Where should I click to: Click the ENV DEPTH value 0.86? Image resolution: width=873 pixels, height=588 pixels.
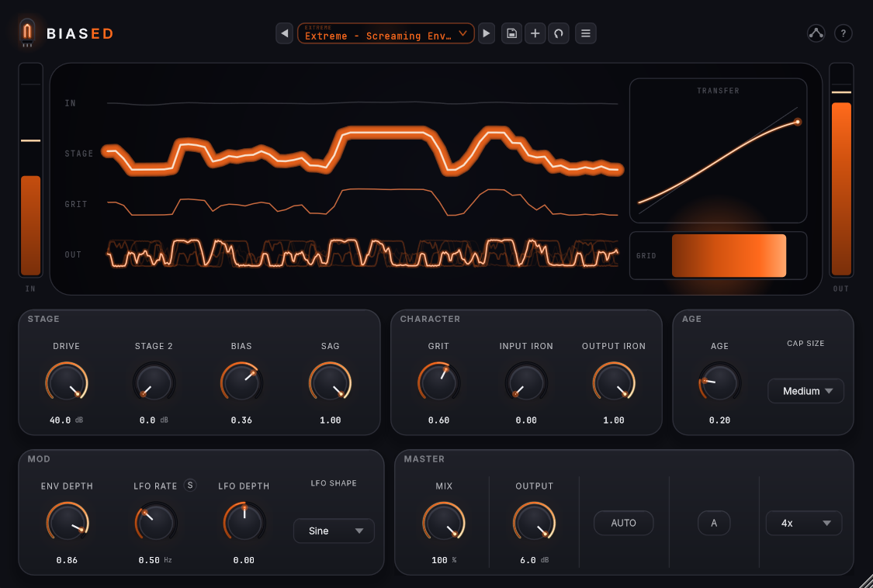point(67,560)
